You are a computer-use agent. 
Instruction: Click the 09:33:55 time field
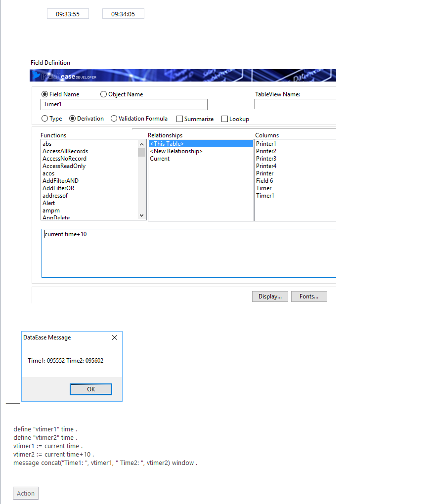point(68,14)
